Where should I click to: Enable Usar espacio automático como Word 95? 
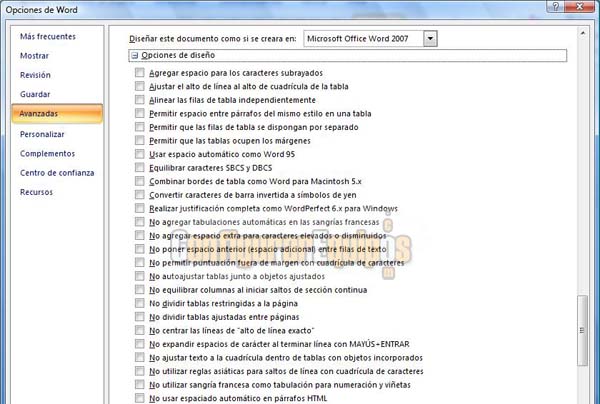[x=140, y=154]
